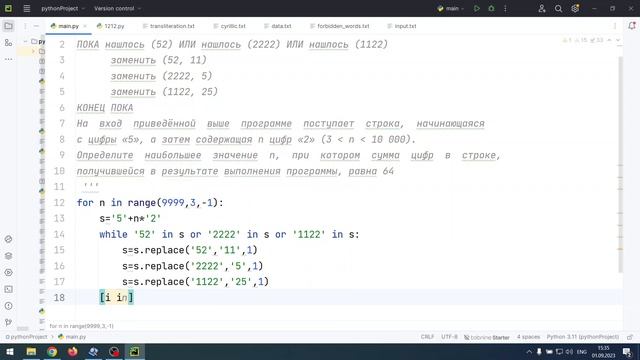Image resolution: width=640 pixels, height=360 pixels.
Task: Collapse the project root tree node
Action: coord(26,42)
